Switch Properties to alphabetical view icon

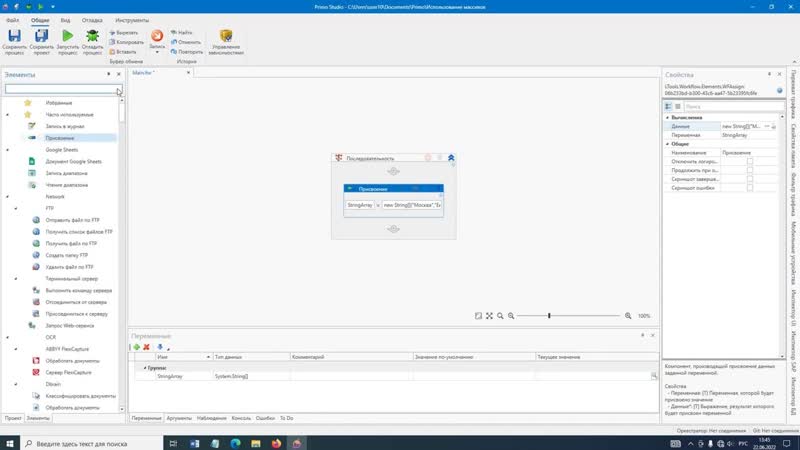click(x=678, y=106)
